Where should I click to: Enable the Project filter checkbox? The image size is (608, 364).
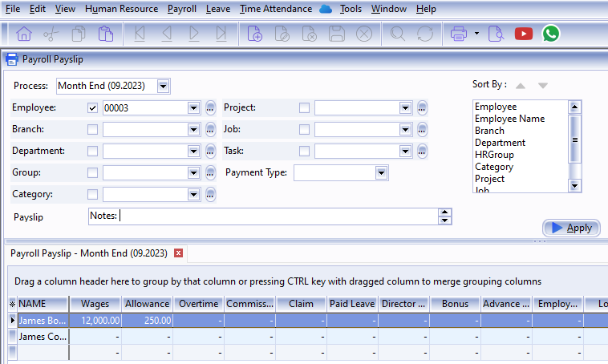click(x=304, y=107)
